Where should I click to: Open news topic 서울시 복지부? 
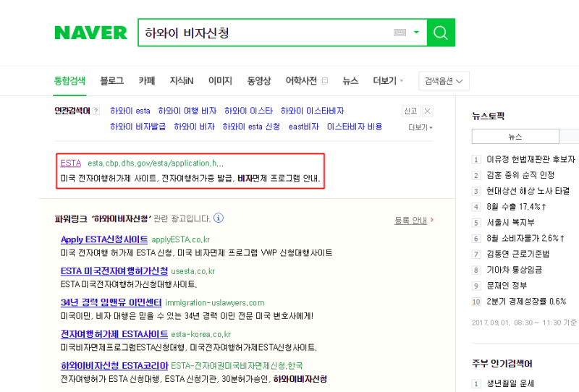click(510, 223)
